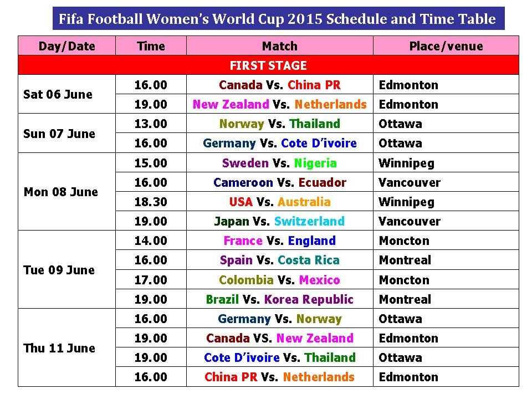Click the Brazil Vs. Korea Republic match

(279, 299)
